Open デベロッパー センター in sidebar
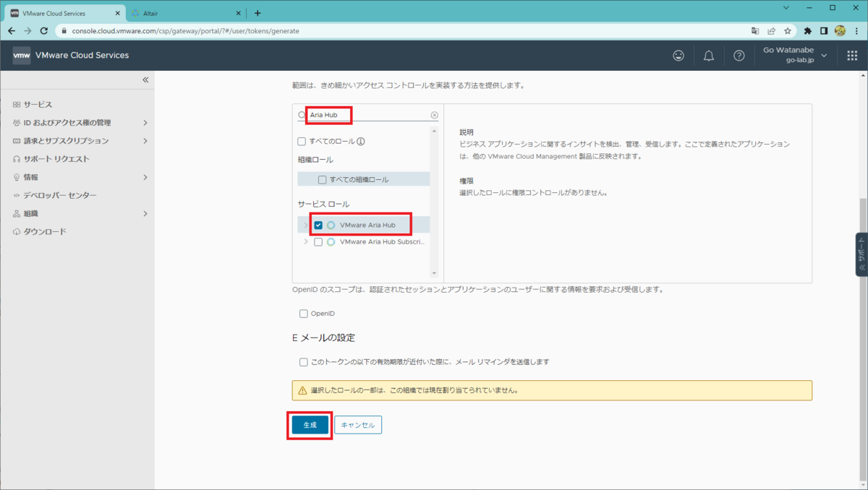Viewport: 868px width, 490px height. 60,196
